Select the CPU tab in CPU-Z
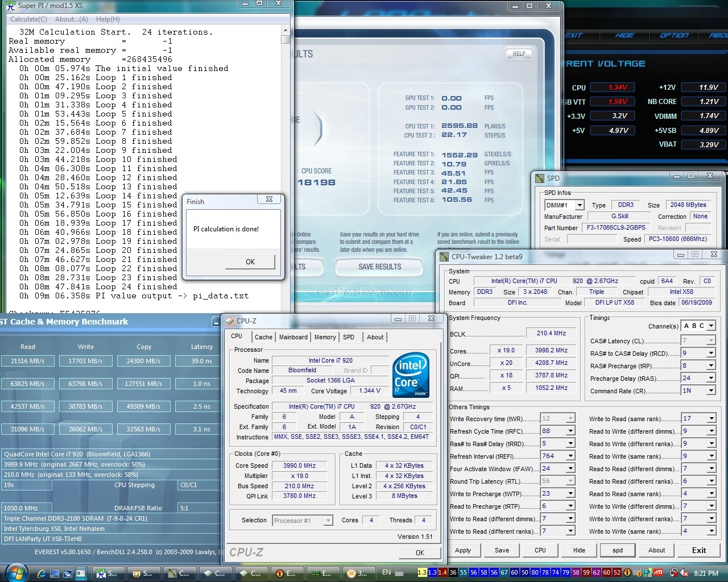Viewport: 728px width, 582px height. tap(237, 336)
